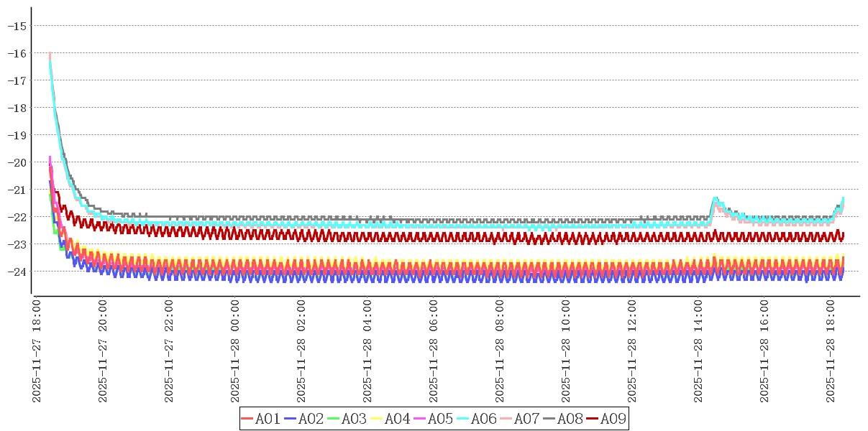Select the A07 legend label
The width and height of the screenshot is (868, 431).
(526, 419)
